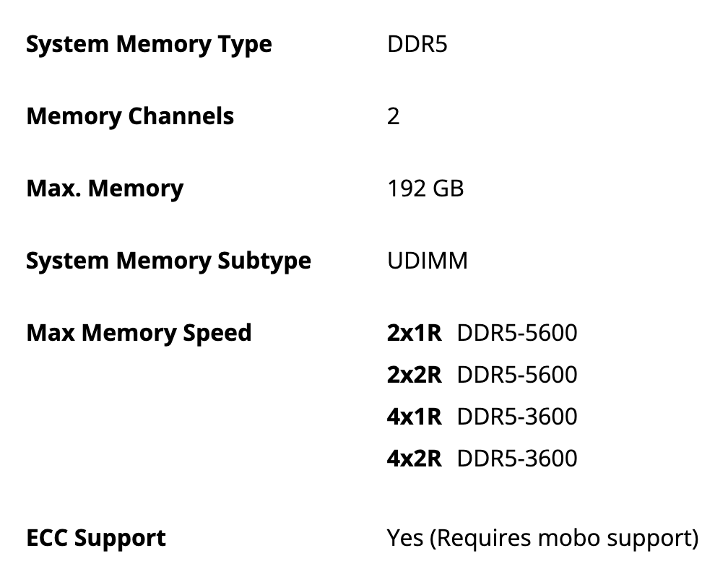This screenshot has height=582, width=728.
Task: Click the ECC Support label
Action: pyautogui.click(x=96, y=538)
